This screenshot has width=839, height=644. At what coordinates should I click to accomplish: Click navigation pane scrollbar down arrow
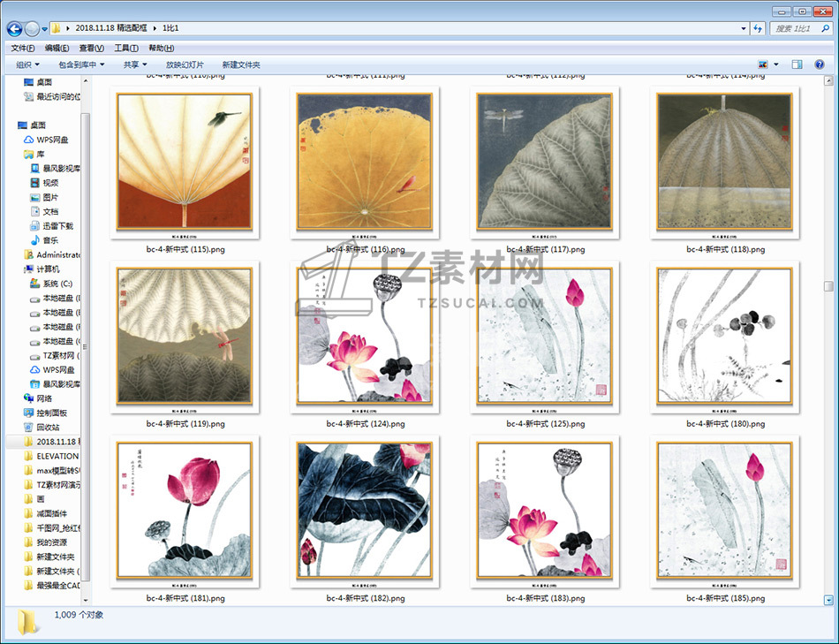[x=85, y=600]
